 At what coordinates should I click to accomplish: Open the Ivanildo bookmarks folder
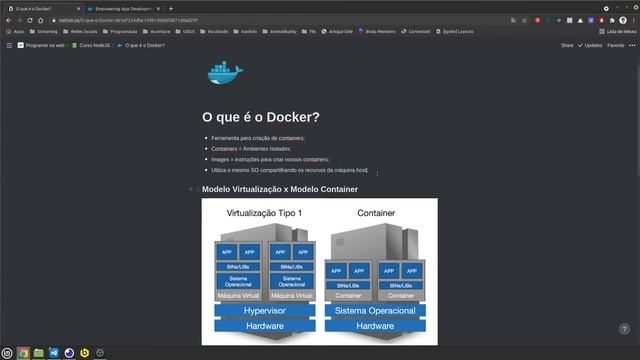pos(245,31)
